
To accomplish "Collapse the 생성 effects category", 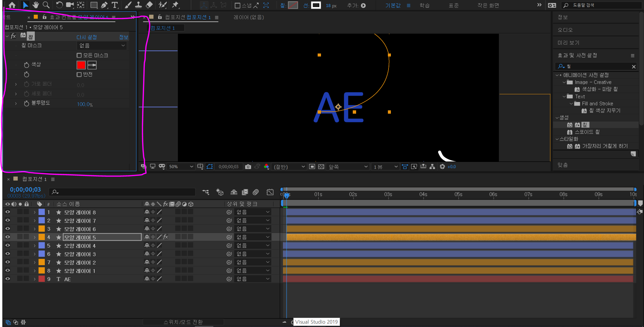I will tap(557, 118).
